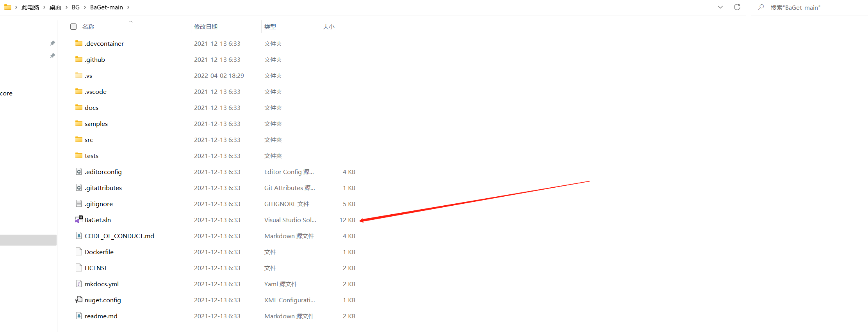The width and height of the screenshot is (868, 332).
Task: Expand the chevron after 此电脑 breadcrumb
Action: [44, 7]
